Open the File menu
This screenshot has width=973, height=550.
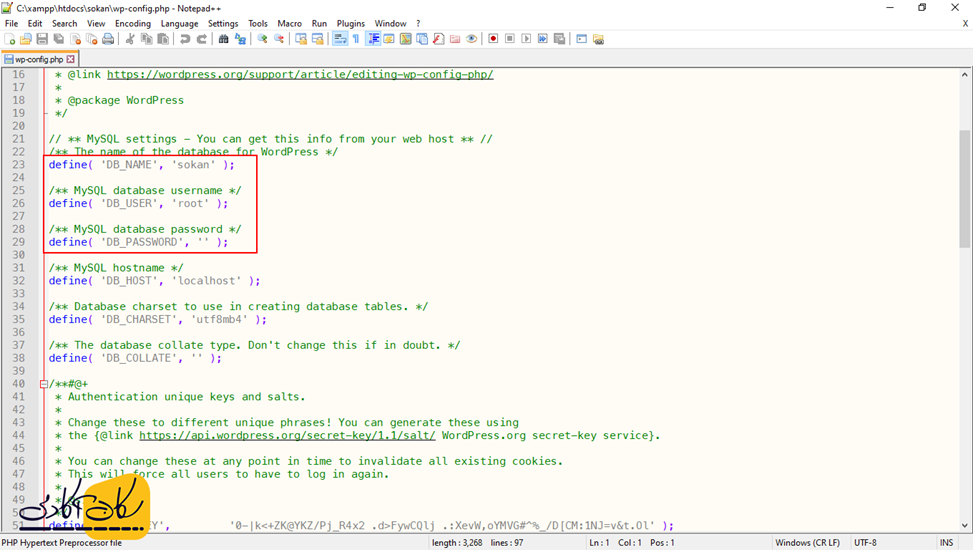point(11,24)
